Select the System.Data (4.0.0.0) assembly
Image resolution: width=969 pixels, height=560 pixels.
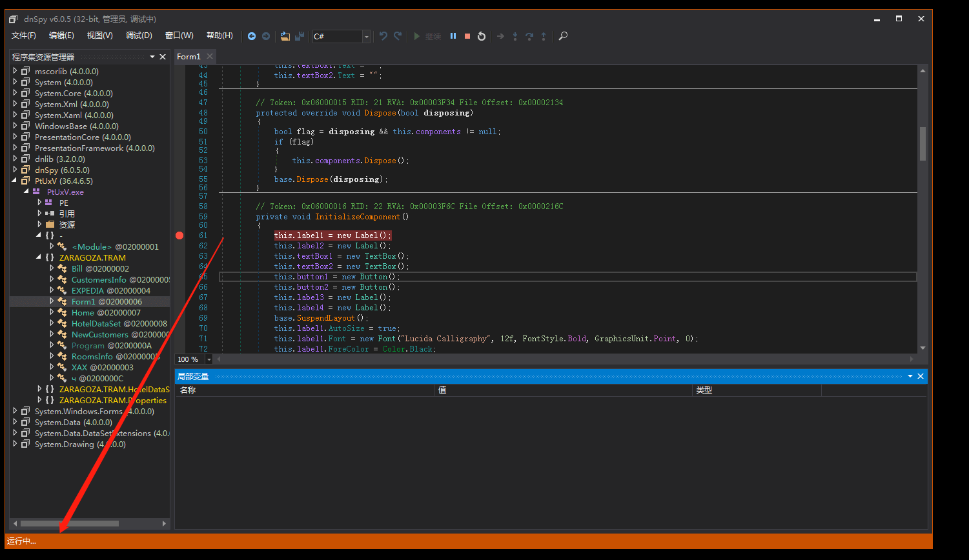(73, 422)
